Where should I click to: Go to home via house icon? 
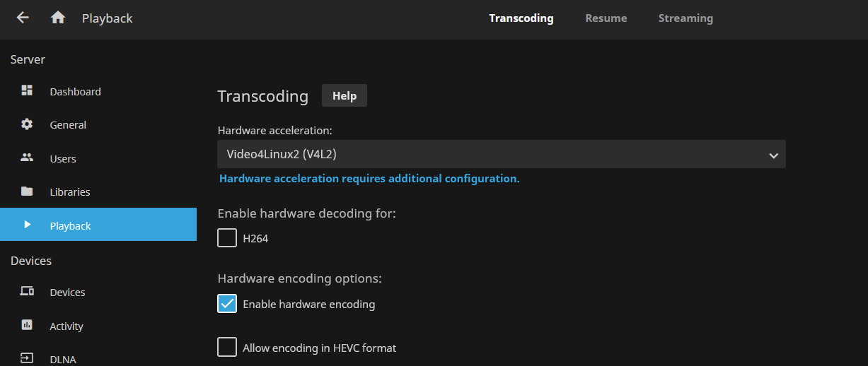(58, 18)
